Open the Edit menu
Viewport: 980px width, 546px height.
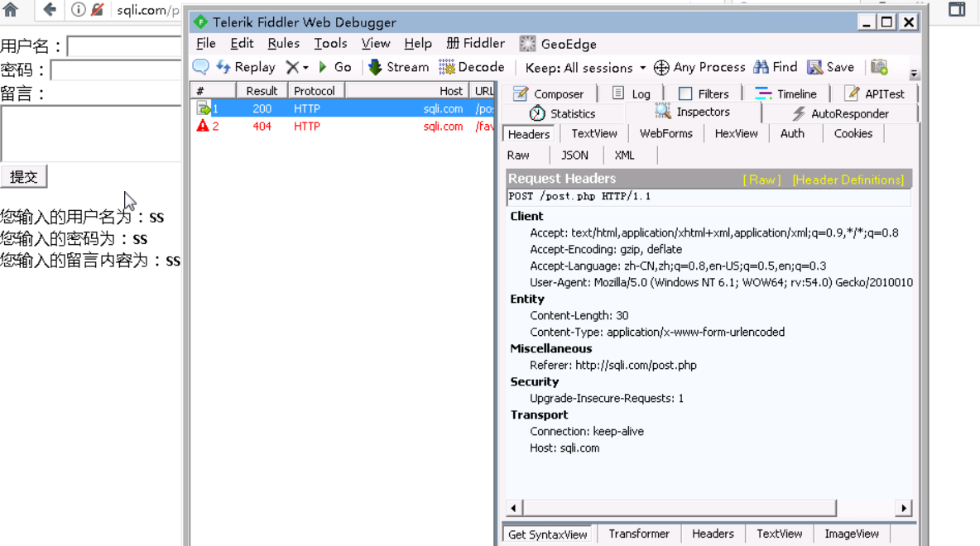(242, 44)
